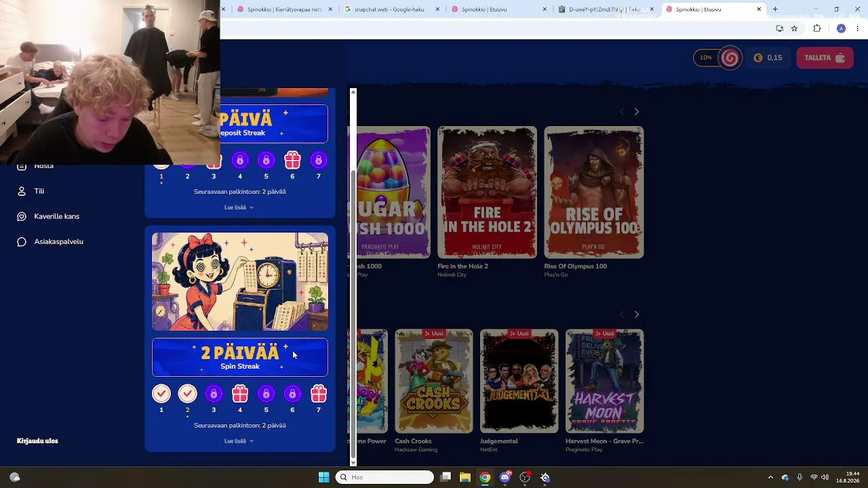
Task: Open the Cash Crooks game thumbnail
Action: tap(433, 381)
